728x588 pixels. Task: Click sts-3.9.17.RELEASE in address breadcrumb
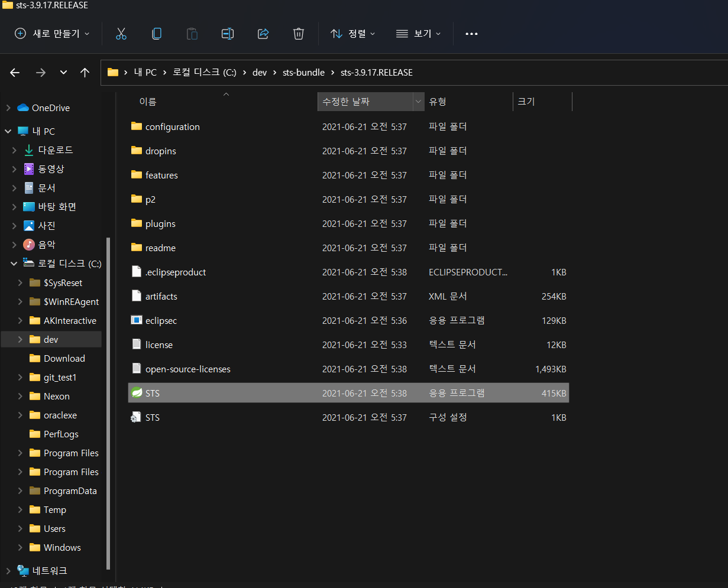click(x=377, y=73)
